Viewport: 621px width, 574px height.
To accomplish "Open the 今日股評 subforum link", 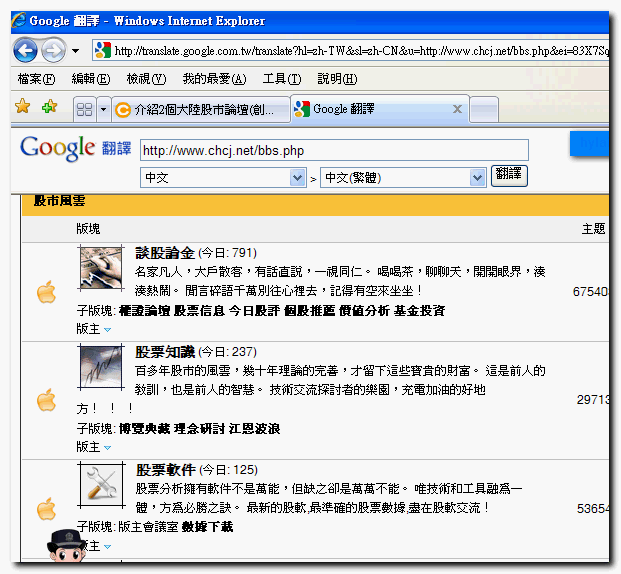I will pos(254,311).
